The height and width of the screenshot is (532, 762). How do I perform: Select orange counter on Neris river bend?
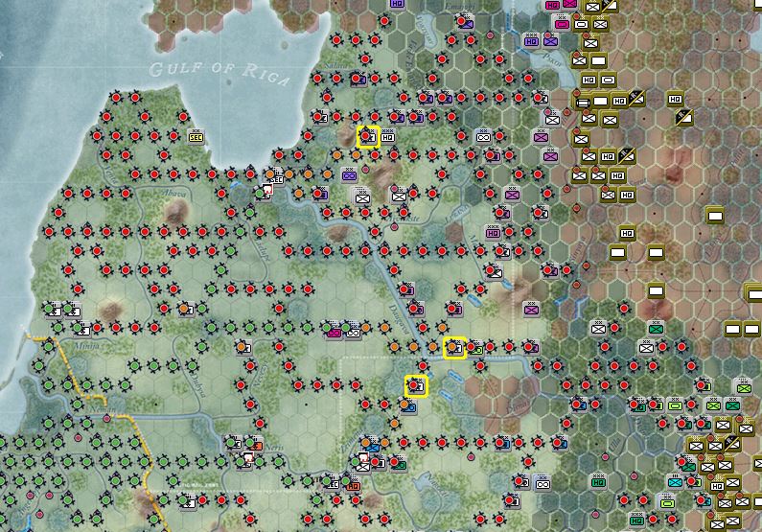256,444
